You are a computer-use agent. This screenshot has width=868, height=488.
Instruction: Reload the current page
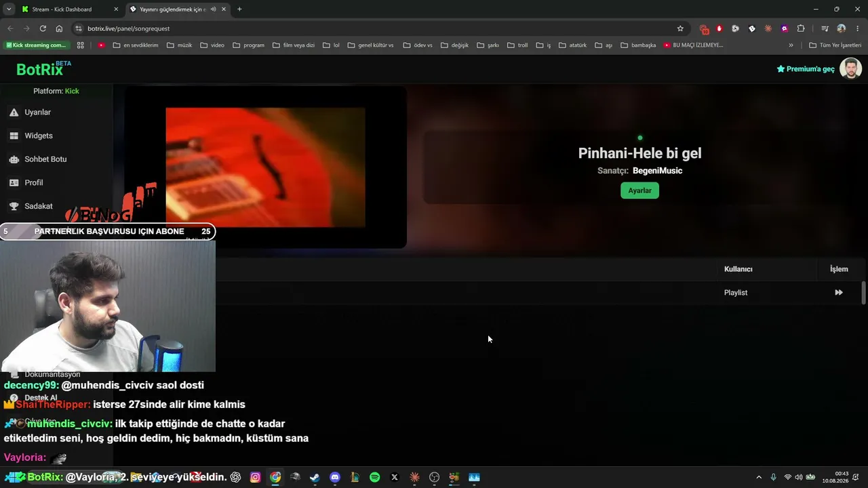(x=43, y=28)
